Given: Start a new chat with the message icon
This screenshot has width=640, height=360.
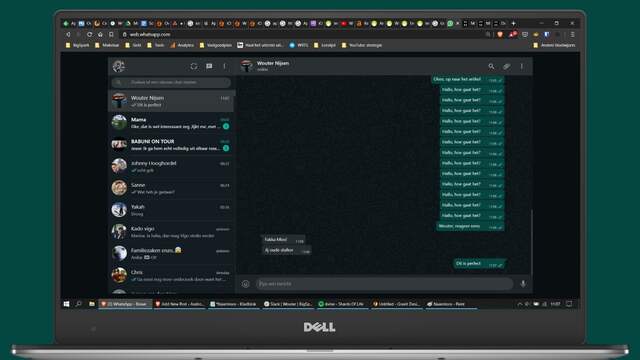Looking at the screenshot, I should click(209, 66).
